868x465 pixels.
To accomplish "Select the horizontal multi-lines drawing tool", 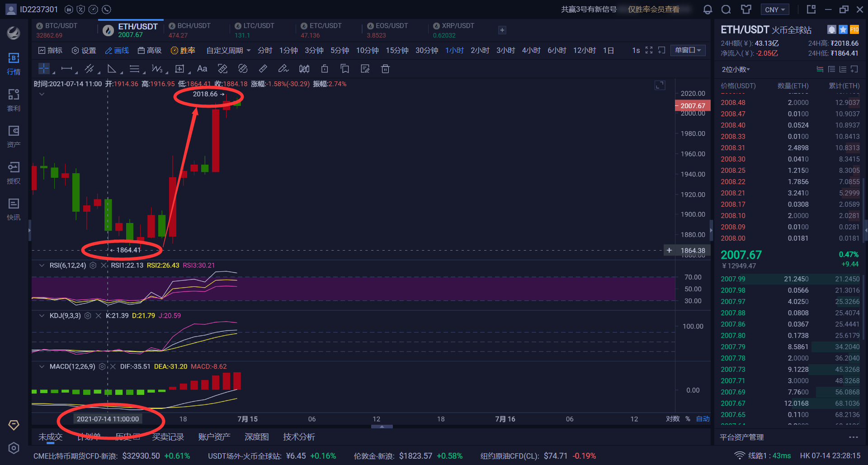I will [134, 69].
